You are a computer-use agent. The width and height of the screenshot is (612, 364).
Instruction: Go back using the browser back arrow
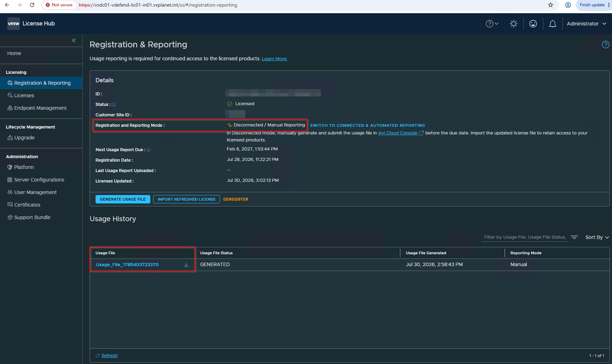tap(7, 5)
